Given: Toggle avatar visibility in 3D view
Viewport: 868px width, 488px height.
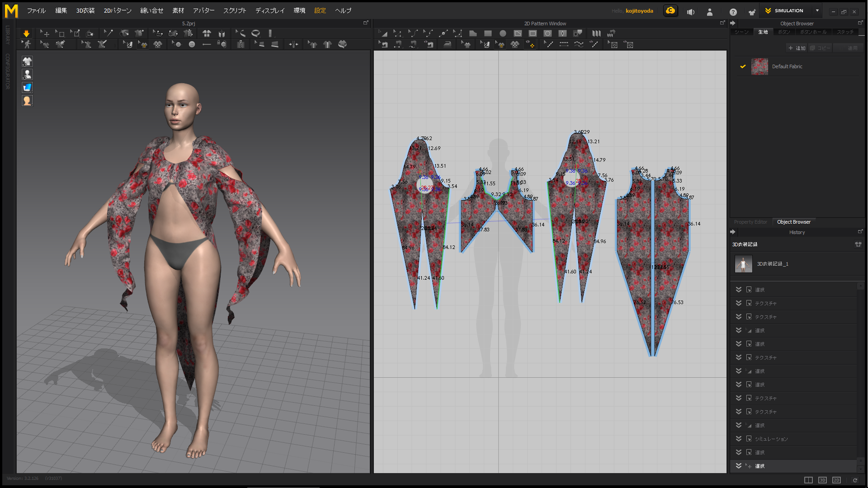Looking at the screenshot, I should coord(27,75).
